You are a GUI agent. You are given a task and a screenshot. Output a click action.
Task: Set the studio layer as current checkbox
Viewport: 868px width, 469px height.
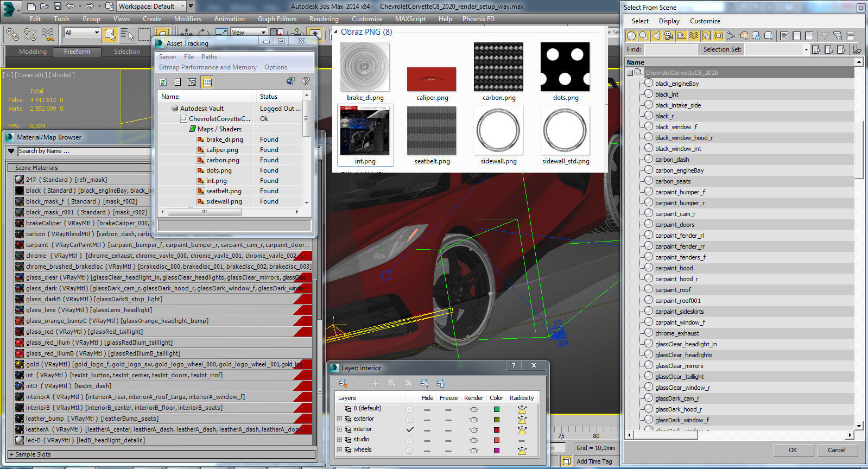(409, 440)
